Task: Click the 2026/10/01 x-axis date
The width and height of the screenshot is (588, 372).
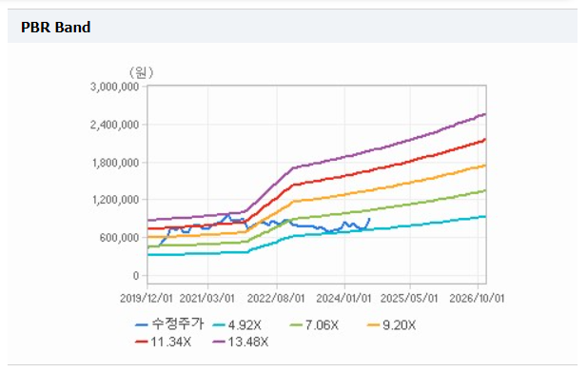Action: 477,299
